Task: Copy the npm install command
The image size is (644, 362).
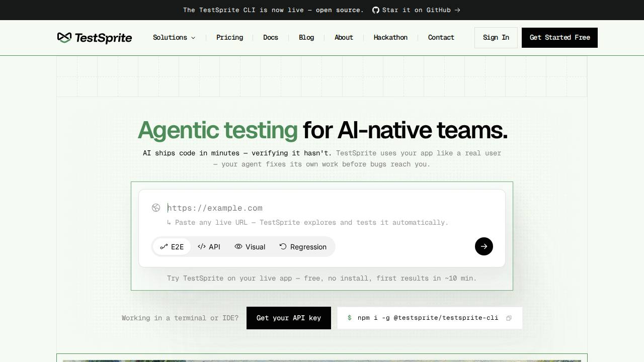Action: point(509,318)
